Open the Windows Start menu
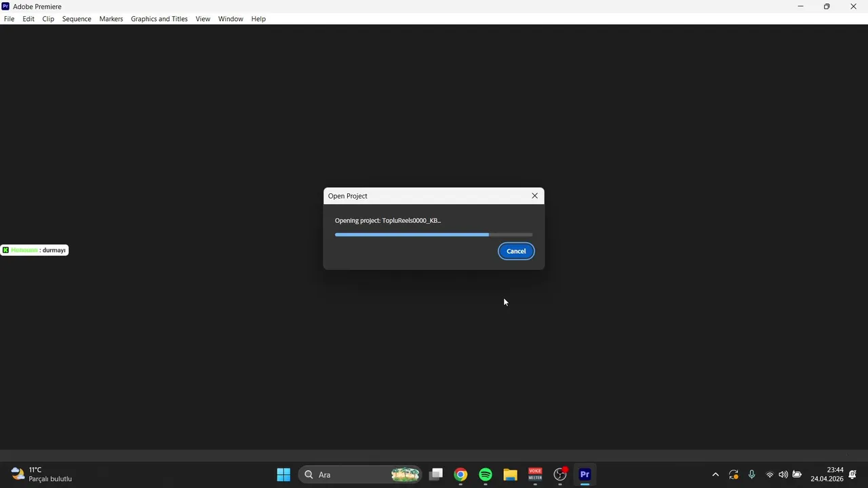 point(283,474)
